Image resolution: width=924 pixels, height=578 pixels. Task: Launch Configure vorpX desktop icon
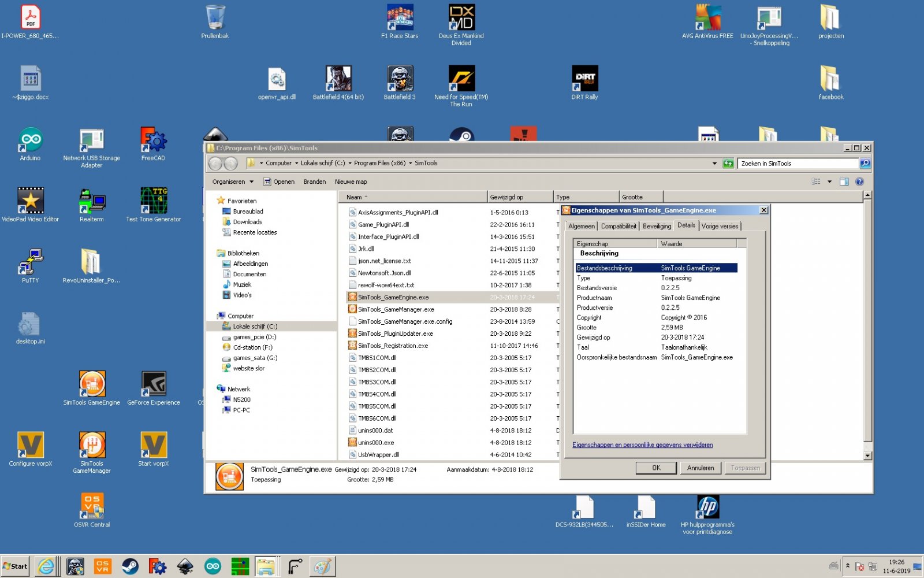point(30,450)
